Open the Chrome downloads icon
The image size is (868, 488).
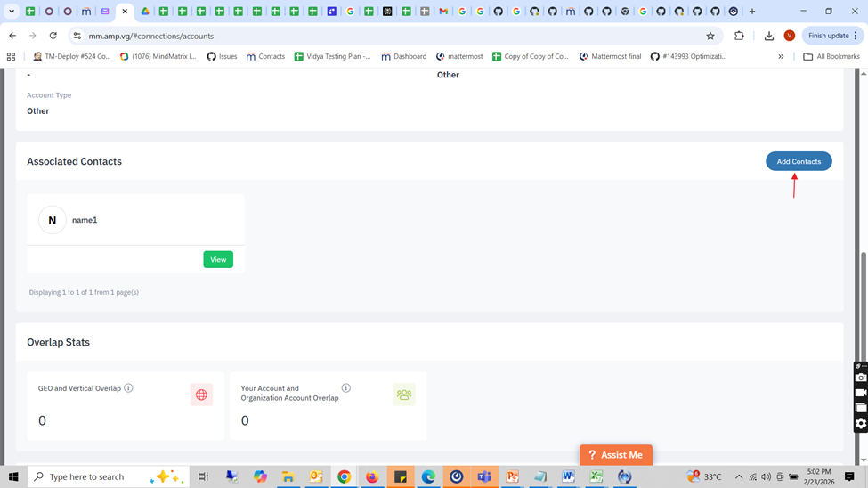point(769,37)
